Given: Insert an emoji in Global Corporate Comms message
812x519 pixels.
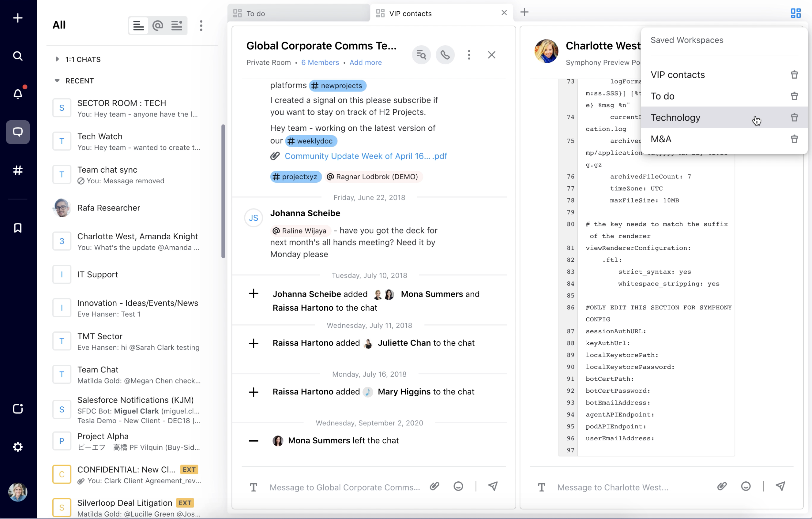Looking at the screenshot, I should [458, 486].
